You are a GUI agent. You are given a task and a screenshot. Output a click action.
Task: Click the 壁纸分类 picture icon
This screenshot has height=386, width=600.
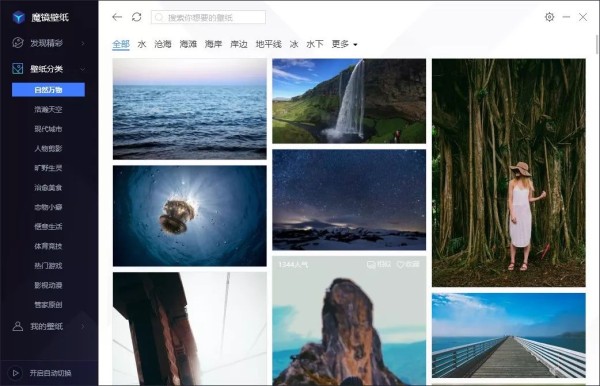click(18, 69)
